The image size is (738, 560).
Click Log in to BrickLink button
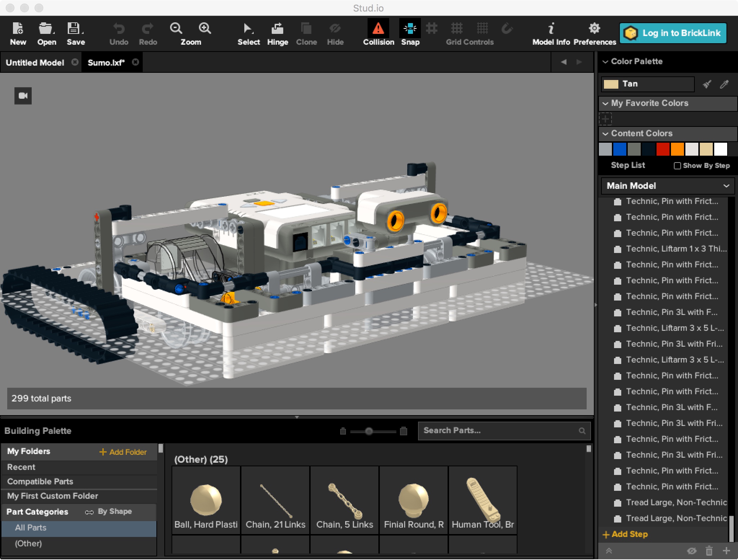(673, 33)
